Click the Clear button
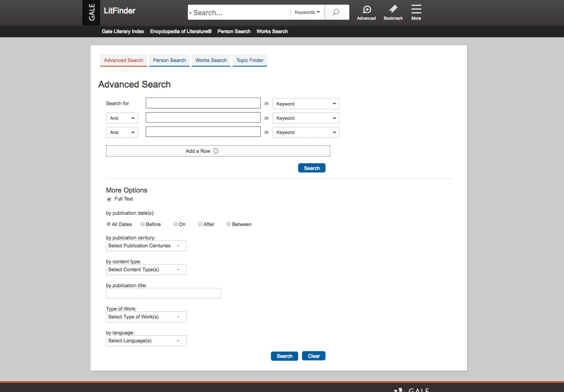 314,356
